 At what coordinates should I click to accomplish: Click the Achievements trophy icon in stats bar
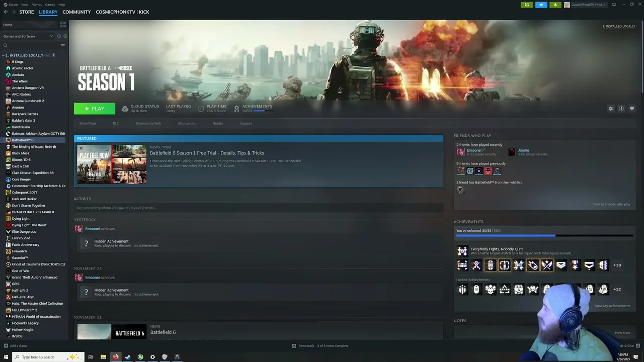pyautogui.click(x=236, y=108)
